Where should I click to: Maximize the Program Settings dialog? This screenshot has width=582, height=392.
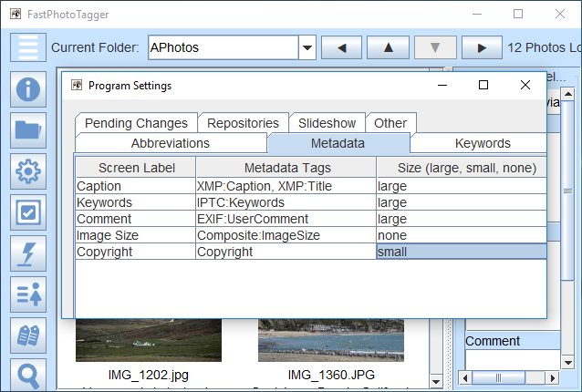pos(483,85)
